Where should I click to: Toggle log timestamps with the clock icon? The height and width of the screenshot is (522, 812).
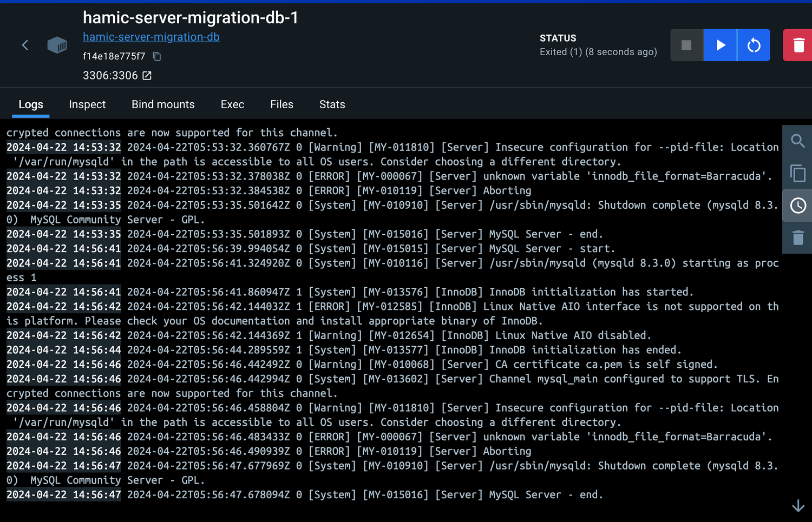click(x=797, y=206)
